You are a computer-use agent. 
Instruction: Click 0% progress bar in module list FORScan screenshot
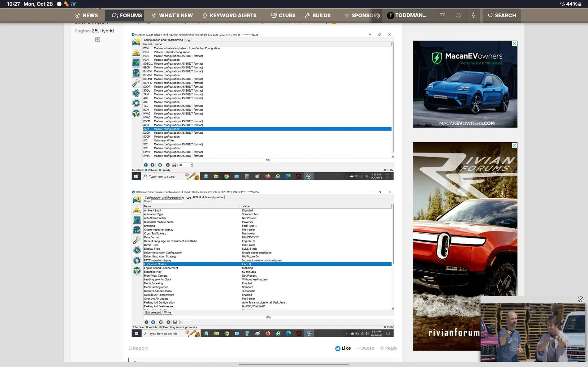tap(268, 160)
